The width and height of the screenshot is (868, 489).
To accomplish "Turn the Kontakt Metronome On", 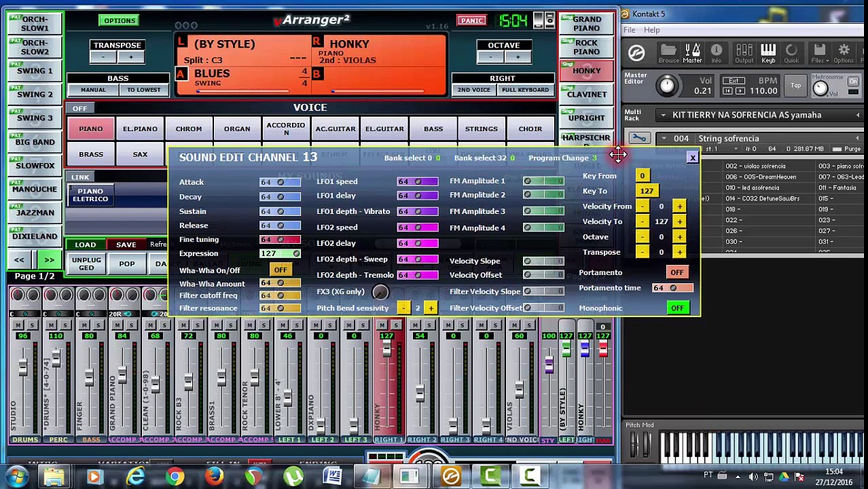I will (853, 81).
